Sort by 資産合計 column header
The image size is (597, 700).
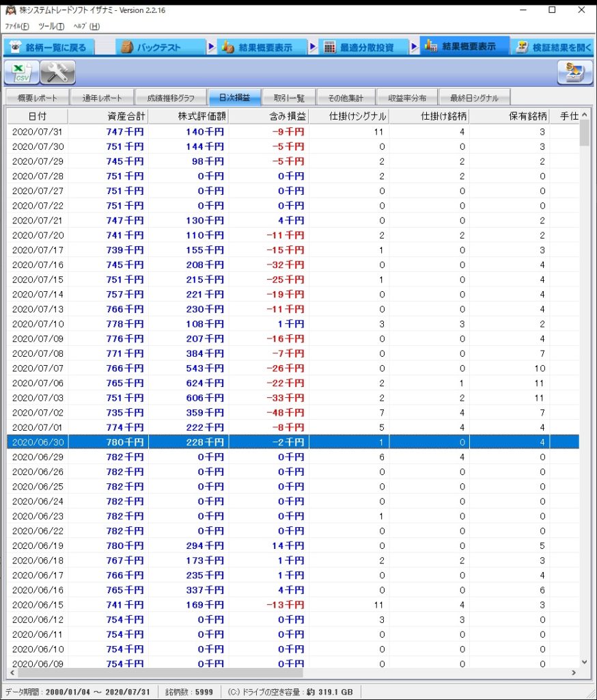(108, 116)
